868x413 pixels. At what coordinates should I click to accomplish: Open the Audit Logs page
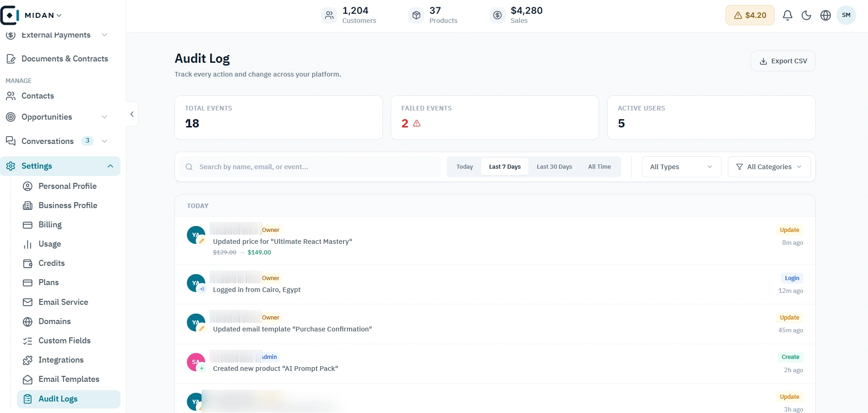[69, 399]
